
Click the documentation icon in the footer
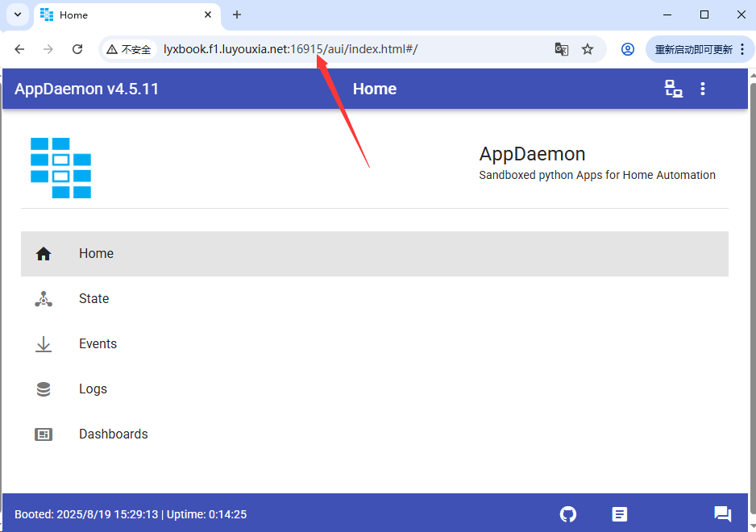tap(619, 513)
